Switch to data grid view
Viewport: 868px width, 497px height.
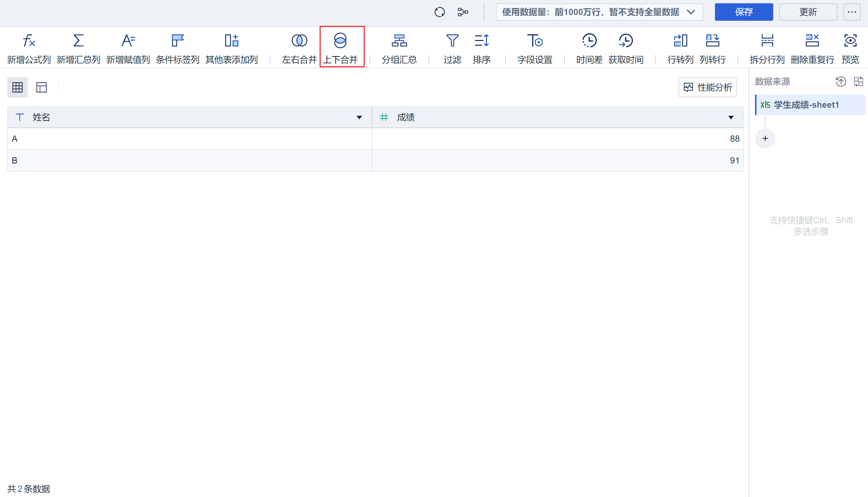[17, 87]
